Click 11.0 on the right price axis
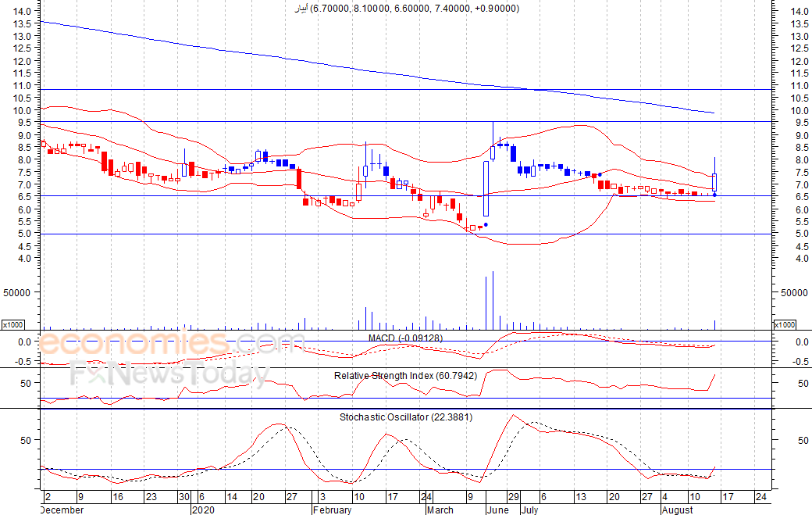 (x=800, y=85)
